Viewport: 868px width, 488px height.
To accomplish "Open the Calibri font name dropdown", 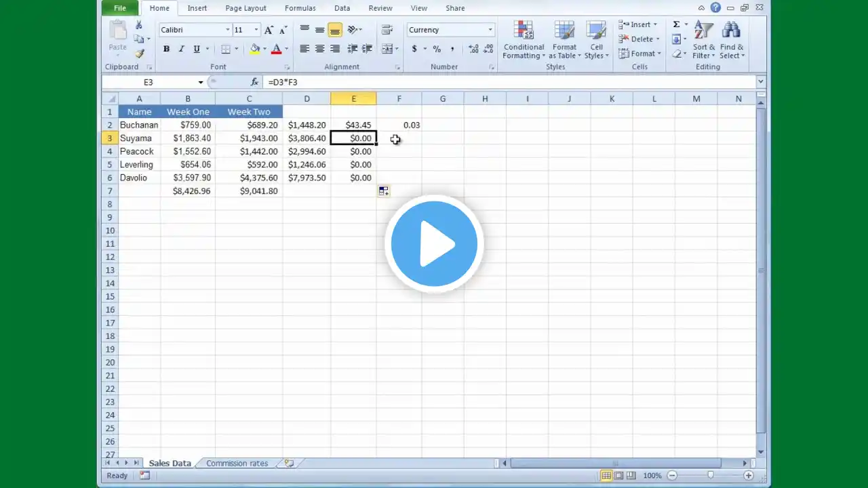I will [228, 30].
